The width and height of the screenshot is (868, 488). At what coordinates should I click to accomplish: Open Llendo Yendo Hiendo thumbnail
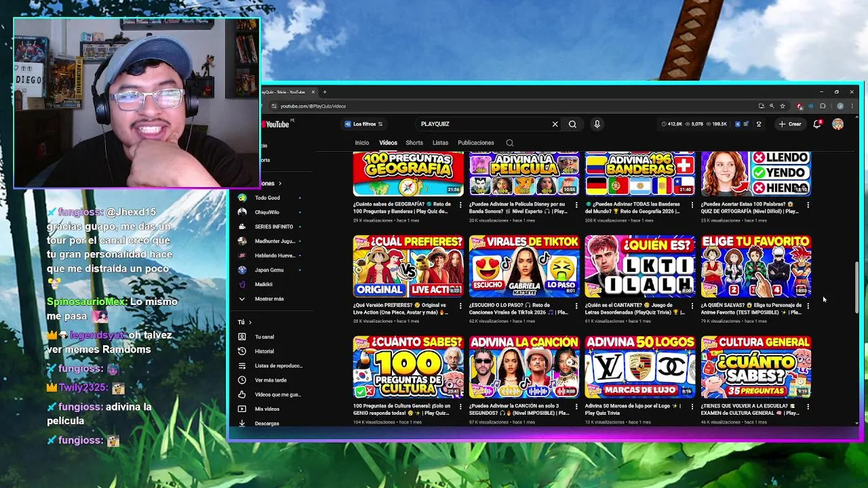(756, 174)
